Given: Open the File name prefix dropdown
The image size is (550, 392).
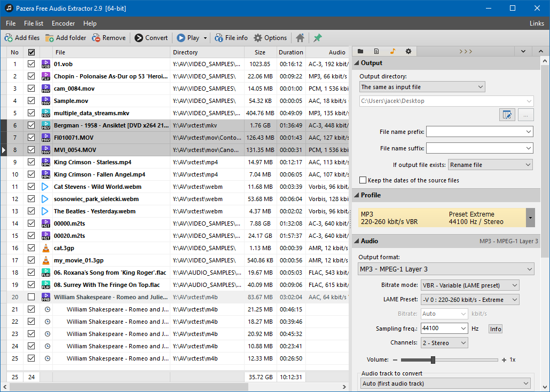Looking at the screenshot, I should [x=528, y=132].
